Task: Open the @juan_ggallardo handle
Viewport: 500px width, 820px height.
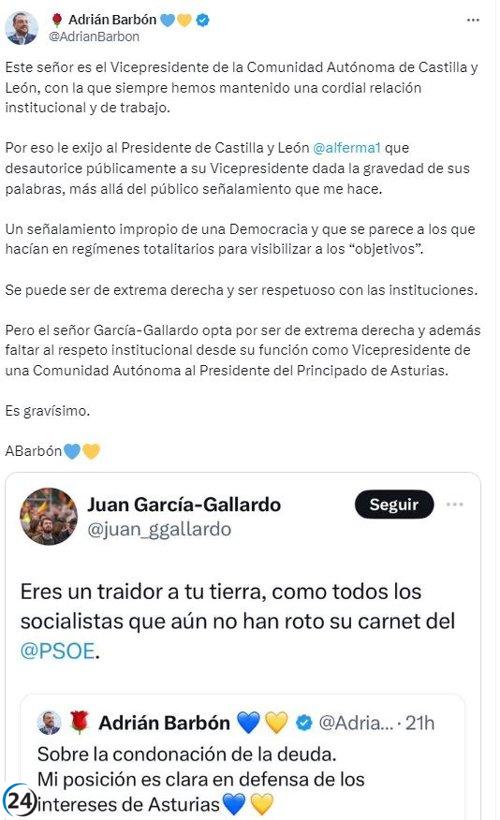Action: 159,529
